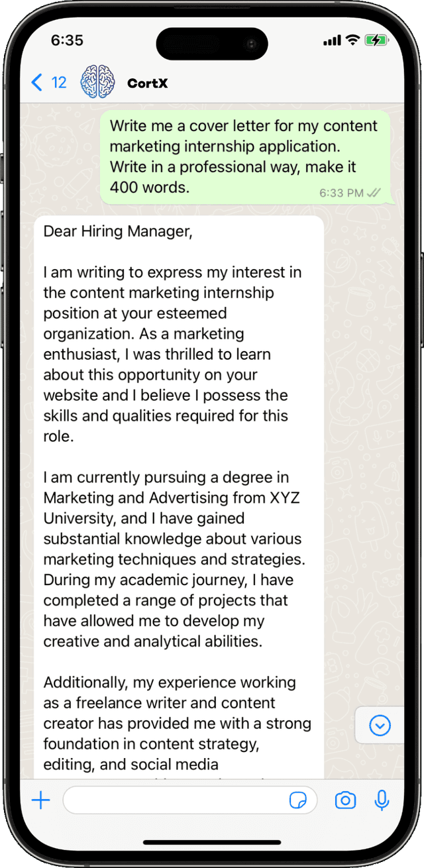Tap the battery charging indicator
424x868 pixels.
pos(376,40)
